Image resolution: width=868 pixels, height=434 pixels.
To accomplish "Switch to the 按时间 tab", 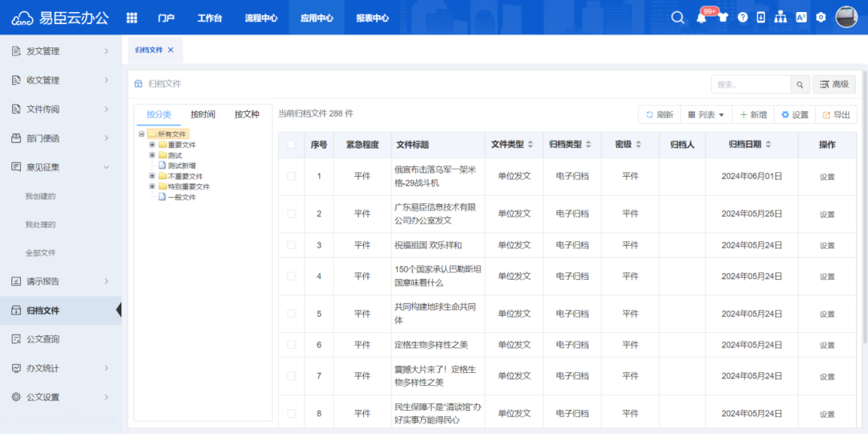I will click(x=203, y=115).
